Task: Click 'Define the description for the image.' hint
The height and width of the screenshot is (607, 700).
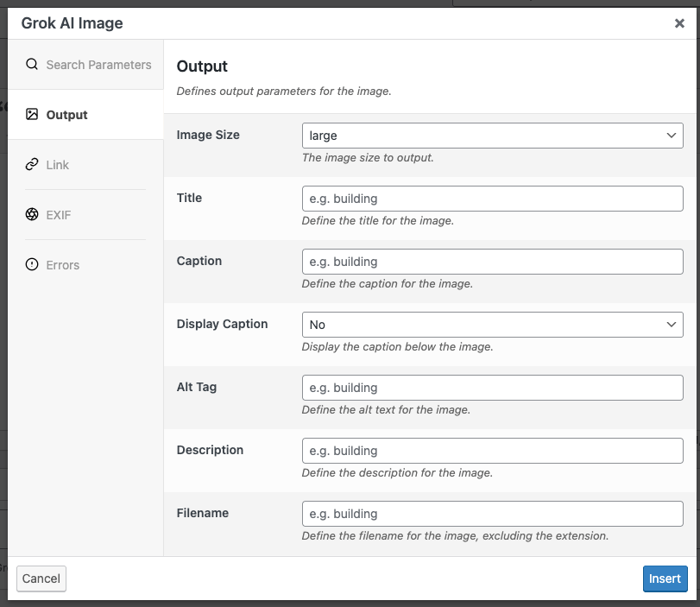Action: click(x=397, y=472)
